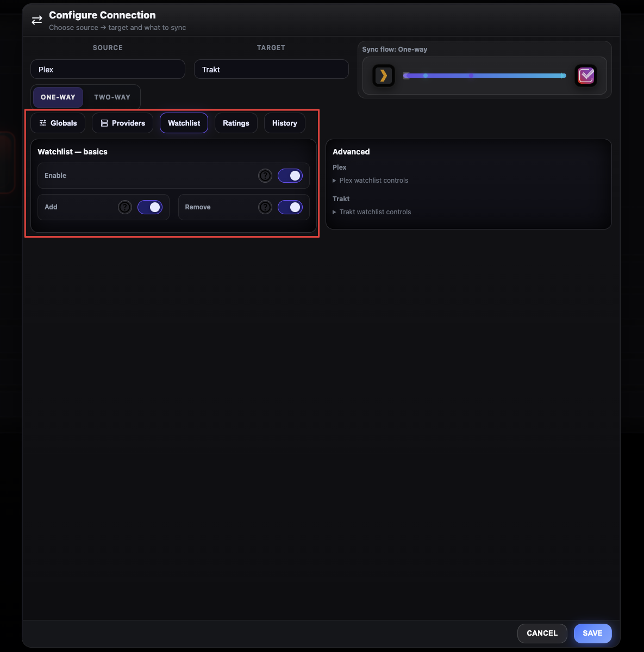Image resolution: width=644 pixels, height=652 pixels.
Task: Open the Source dropdown showing Plex
Action: tap(108, 70)
